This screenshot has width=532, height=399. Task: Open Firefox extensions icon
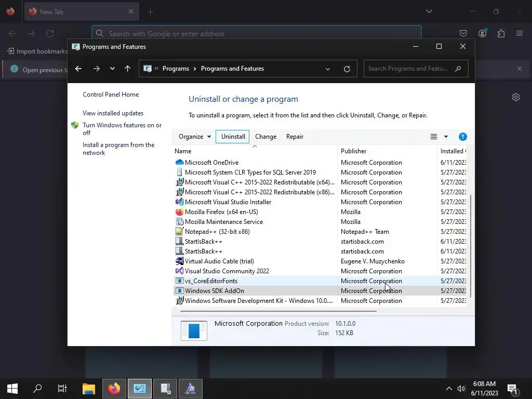(501, 33)
